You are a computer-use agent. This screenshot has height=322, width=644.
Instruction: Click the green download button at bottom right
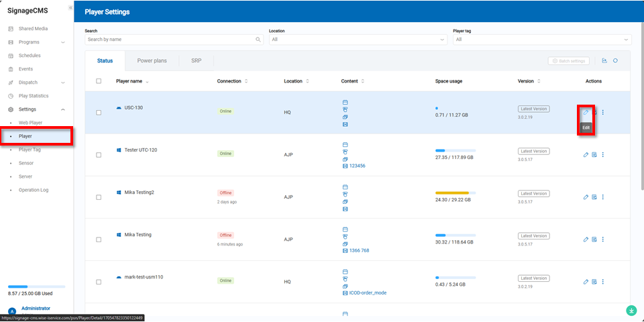pos(631,310)
